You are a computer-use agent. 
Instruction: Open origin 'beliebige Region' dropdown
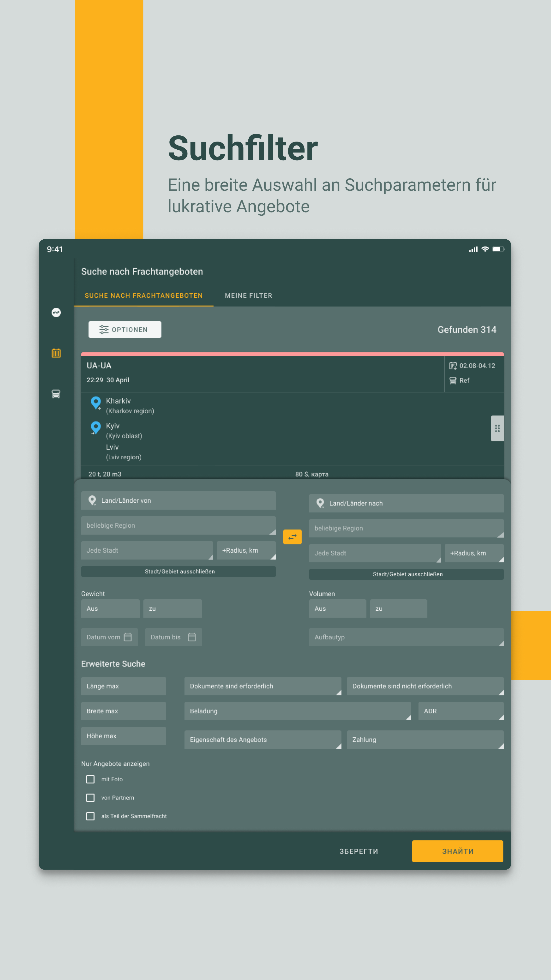(178, 525)
